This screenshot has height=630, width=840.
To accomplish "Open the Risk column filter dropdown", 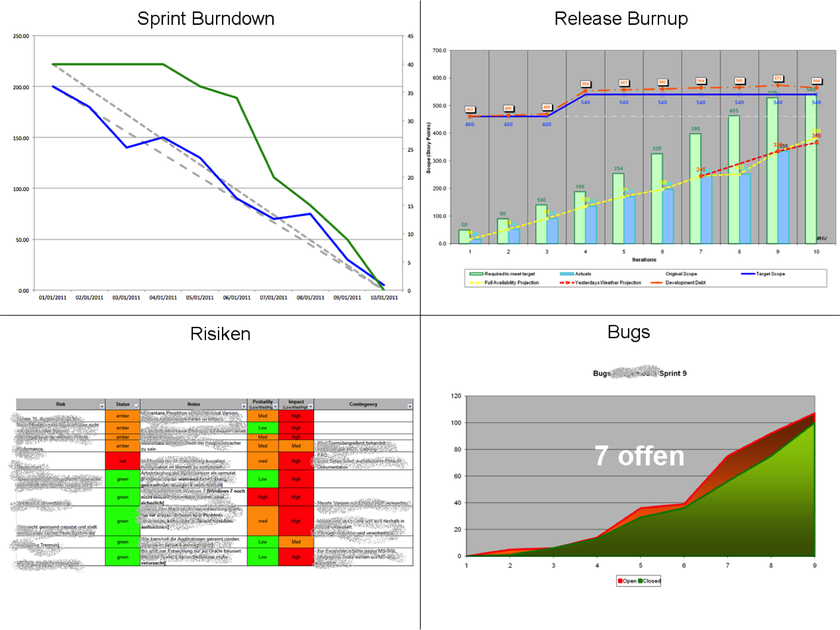I will coord(102,406).
